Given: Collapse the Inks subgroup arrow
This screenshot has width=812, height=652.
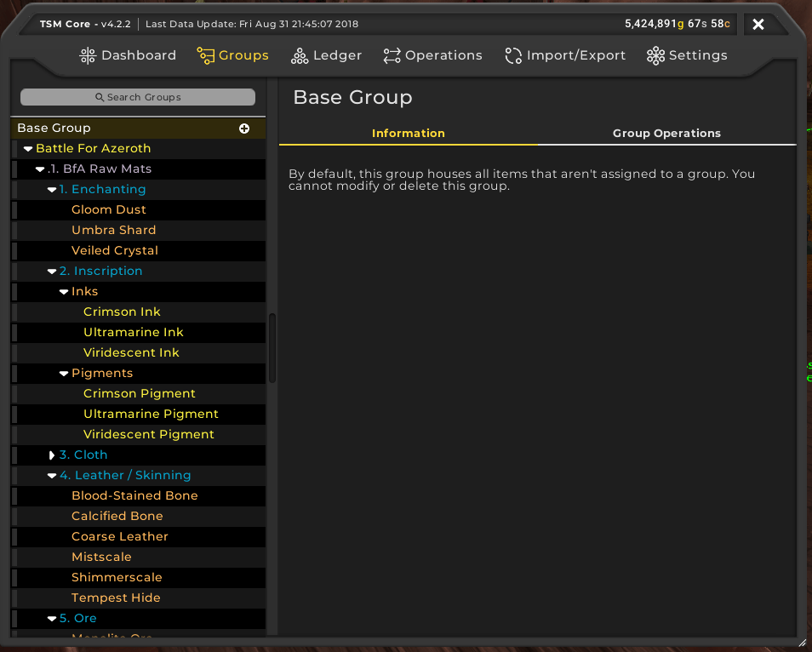Looking at the screenshot, I should coord(64,292).
